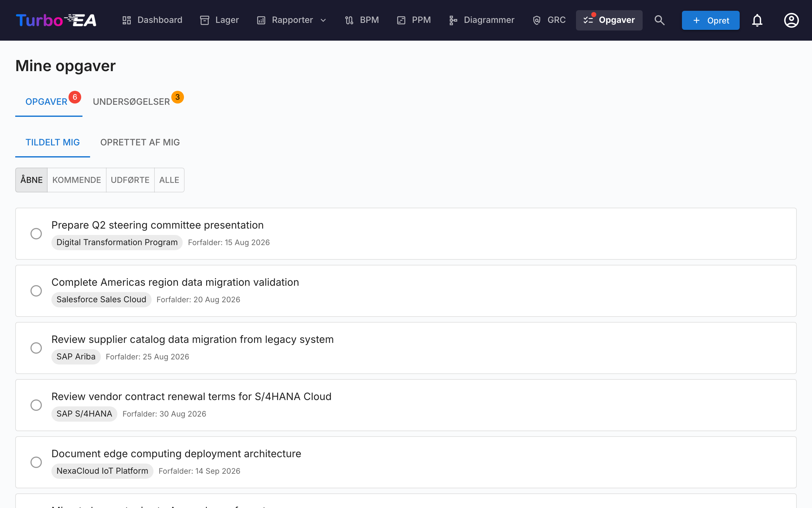Mark Review supplier catalog data migration done
Screen dimensions: 812x508
pos(36,348)
